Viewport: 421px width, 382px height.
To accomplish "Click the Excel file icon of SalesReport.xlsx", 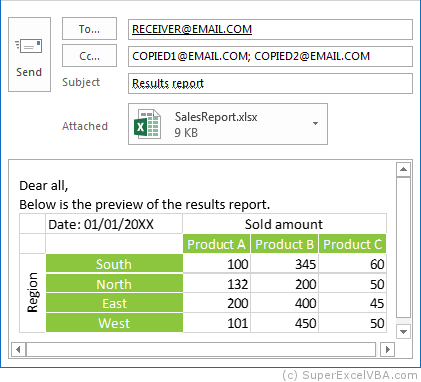I will [x=147, y=124].
